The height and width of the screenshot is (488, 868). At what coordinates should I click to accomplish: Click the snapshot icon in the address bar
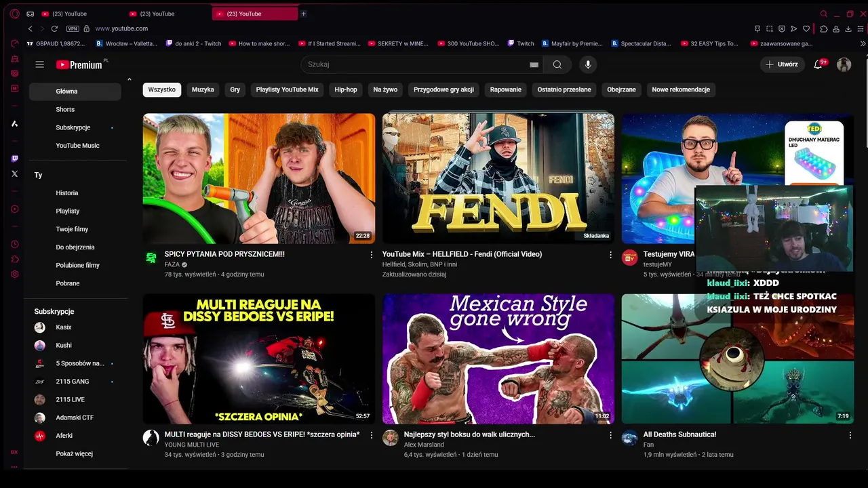click(770, 28)
